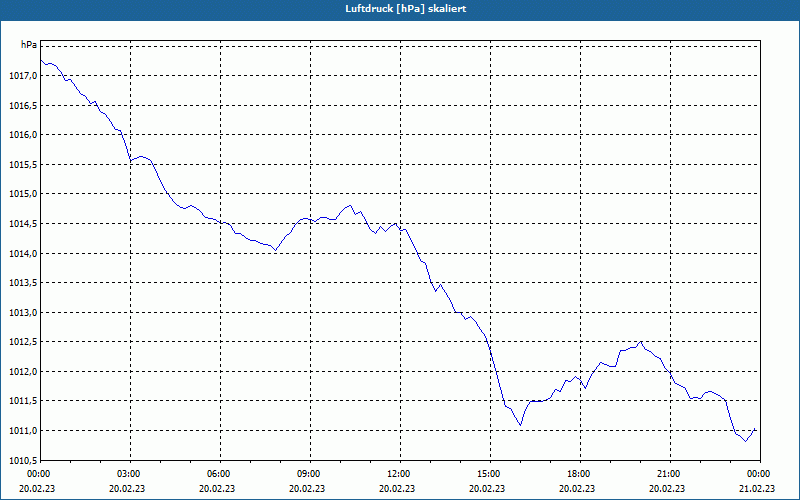The height and width of the screenshot is (500, 800).
Task: Click the 1011,5 y-axis value
Action: (22, 402)
